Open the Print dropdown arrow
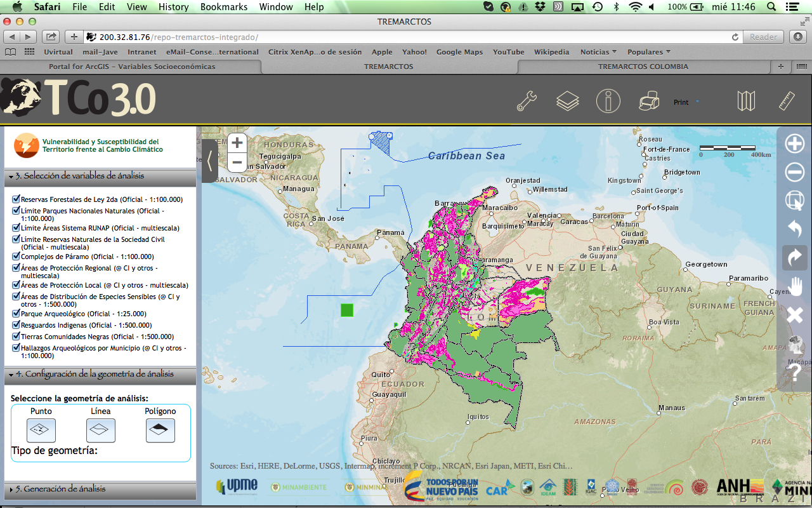 click(697, 102)
